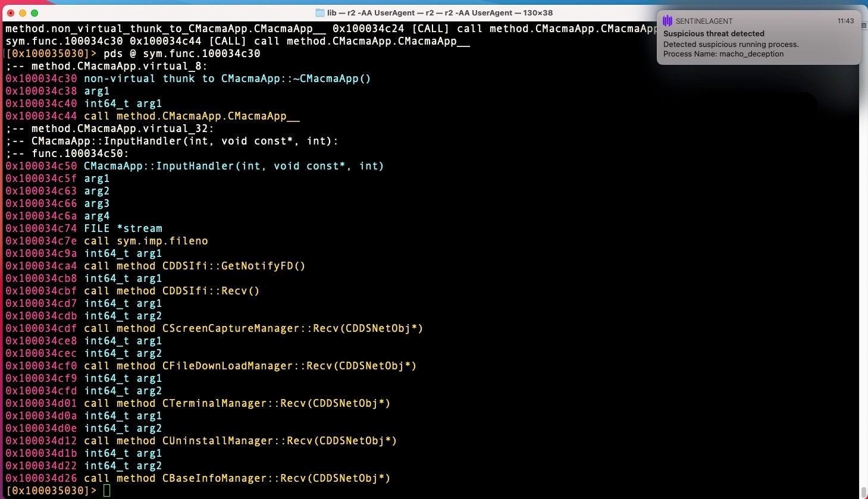This screenshot has width=868, height=499.
Task: Click the lib folder icon in title bar
Action: tap(320, 12)
